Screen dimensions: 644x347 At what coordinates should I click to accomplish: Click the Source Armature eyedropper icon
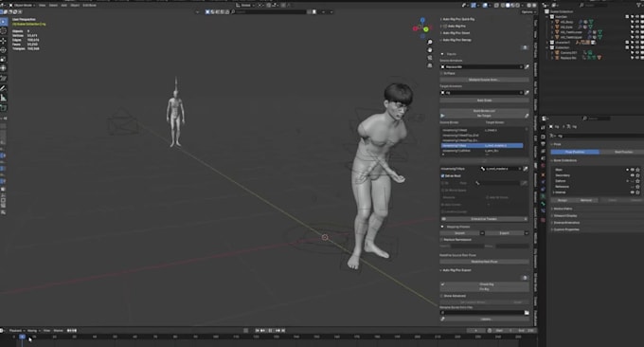527,66
